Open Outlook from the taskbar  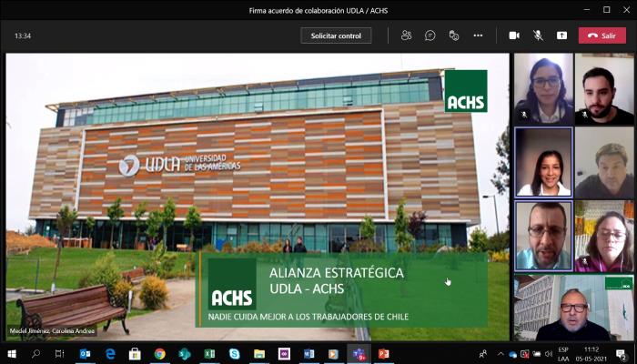(86, 353)
